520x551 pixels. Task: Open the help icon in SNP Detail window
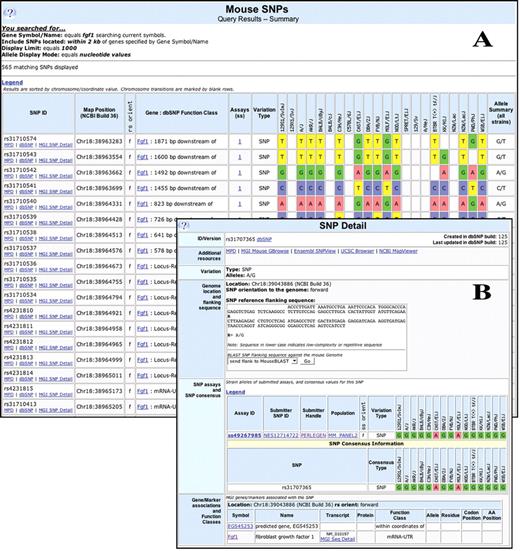184,226
